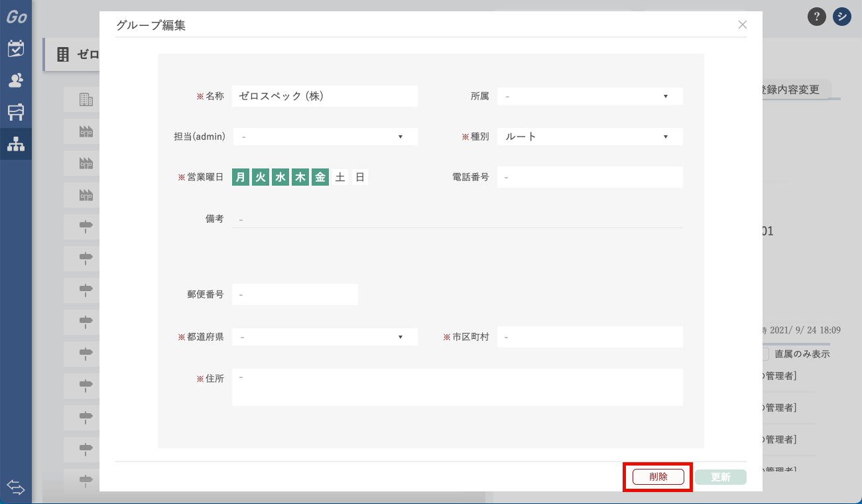
Task: Check the 直属のみ表示 checkbox
Action: point(765,354)
